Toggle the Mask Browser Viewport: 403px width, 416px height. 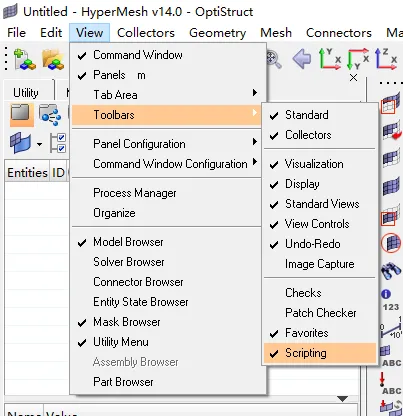pyautogui.click(x=168, y=322)
